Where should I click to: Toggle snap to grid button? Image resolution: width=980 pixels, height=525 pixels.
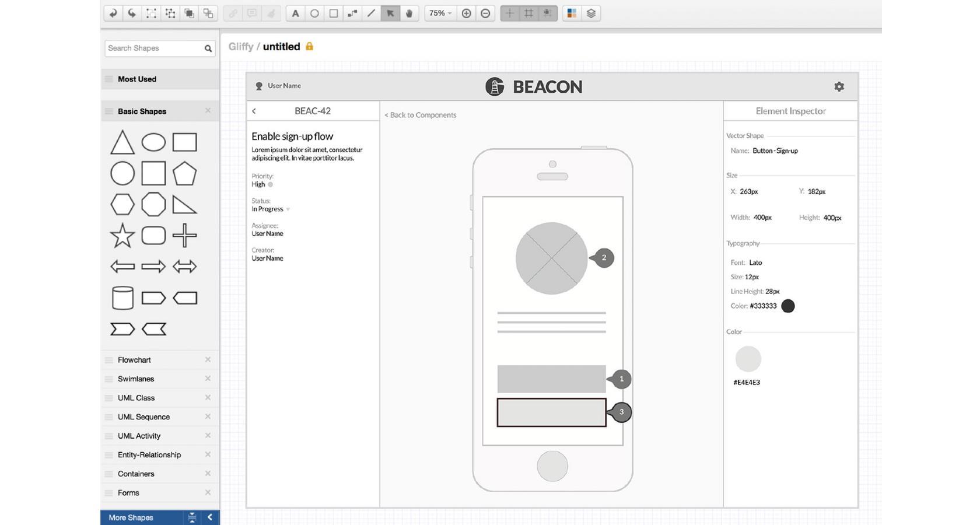click(x=547, y=13)
